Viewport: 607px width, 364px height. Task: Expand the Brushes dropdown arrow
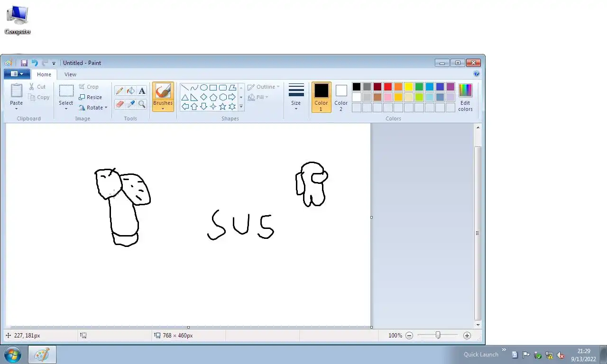(x=163, y=109)
